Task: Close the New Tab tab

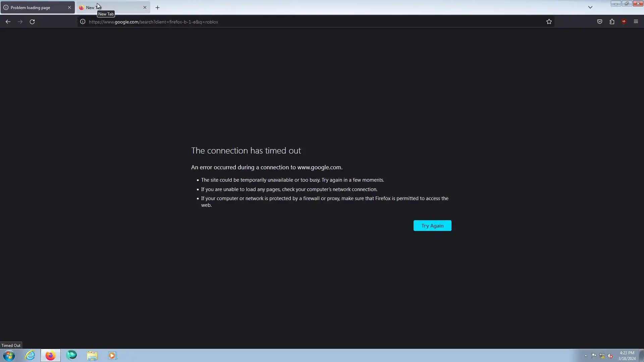Action: pos(145,7)
